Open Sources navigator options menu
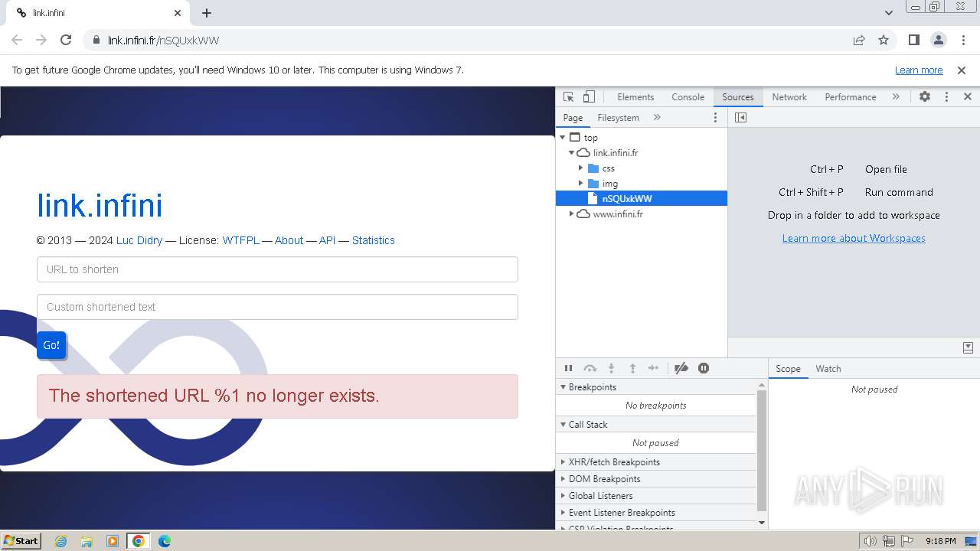The height and width of the screenshot is (551, 980). click(x=716, y=117)
